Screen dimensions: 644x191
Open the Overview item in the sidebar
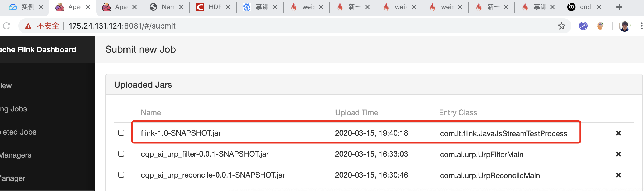6,86
